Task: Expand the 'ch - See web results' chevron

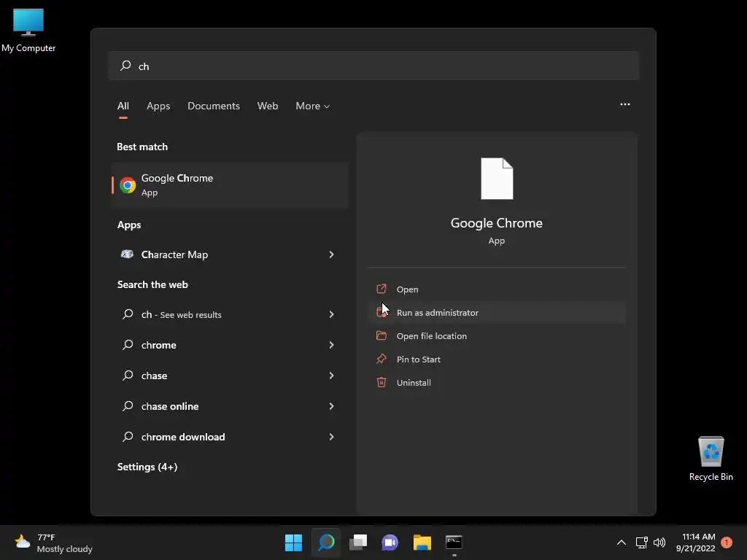Action: point(331,314)
